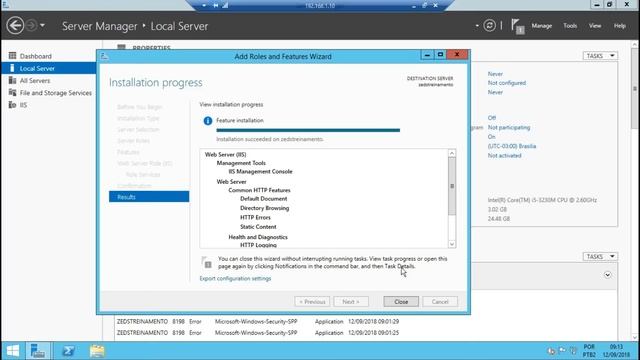Image resolution: width=640 pixels, height=360 pixels.
Task: Click the remote session connection bar pin icon
Action: [x=215, y=5]
